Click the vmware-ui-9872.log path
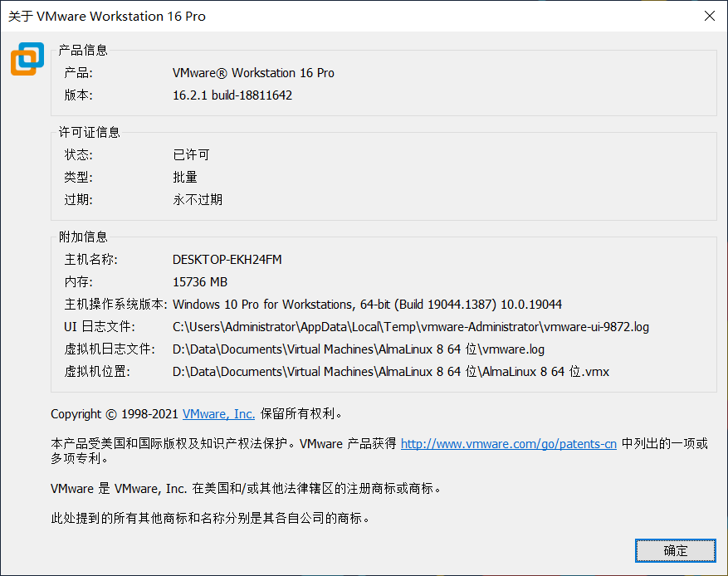Image resolution: width=728 pixels, height=576 pixels. pyautogui.click(x=410, y=327)
